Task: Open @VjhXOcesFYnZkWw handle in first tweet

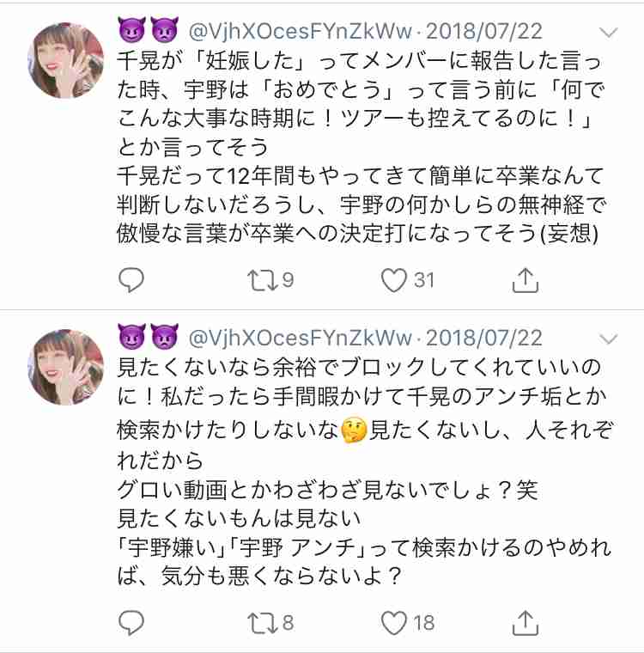Action: pos(300,32)
